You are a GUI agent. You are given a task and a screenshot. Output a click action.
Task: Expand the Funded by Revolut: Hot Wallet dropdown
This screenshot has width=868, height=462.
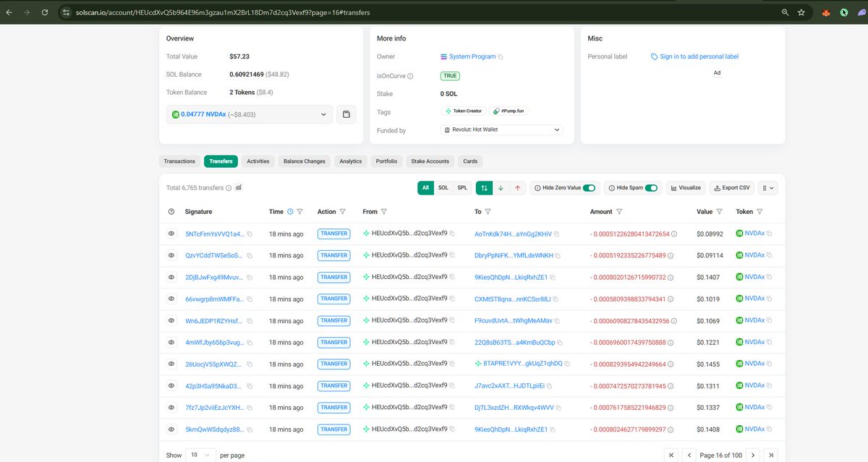click(x=501, y=129)
